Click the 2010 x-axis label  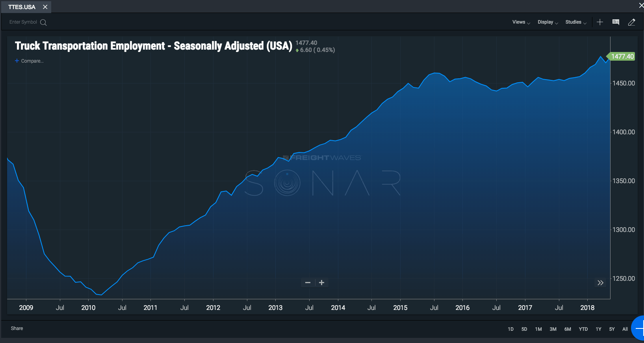(88, 308)
